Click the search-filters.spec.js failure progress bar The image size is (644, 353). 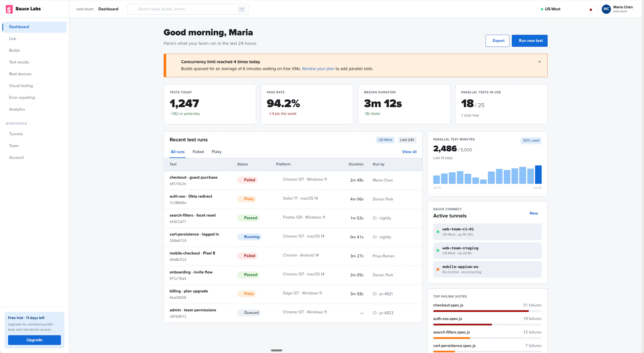point(487,338)
